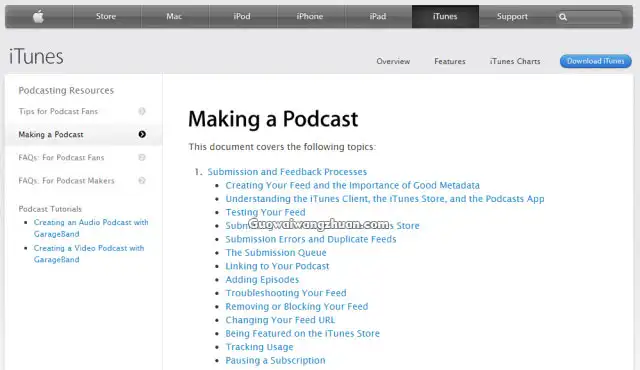Focus the search input field

tap(589, 17)
